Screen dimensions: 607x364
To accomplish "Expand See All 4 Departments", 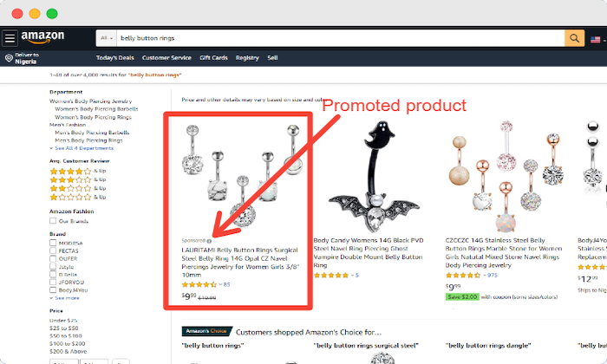I will point(82,148).
